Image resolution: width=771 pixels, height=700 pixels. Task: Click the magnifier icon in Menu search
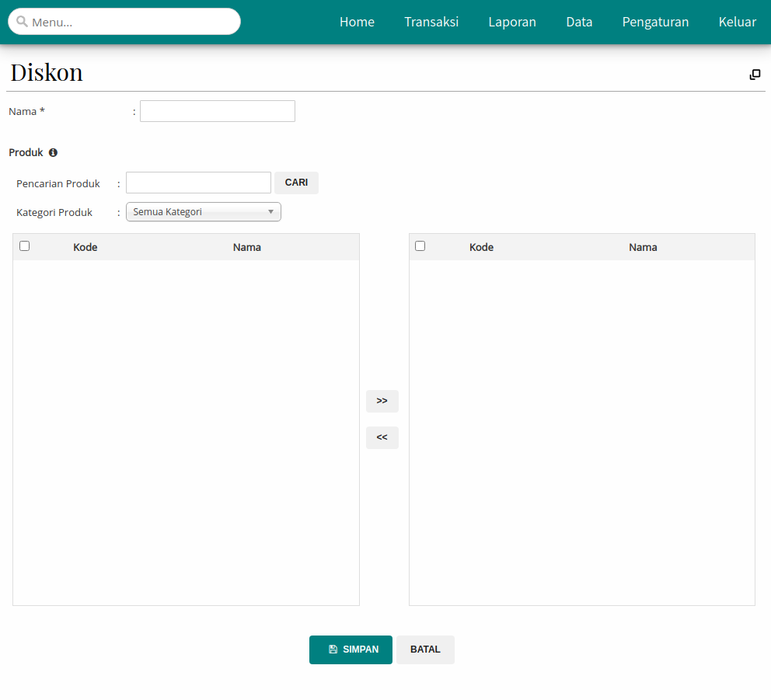tap(22, 22)
